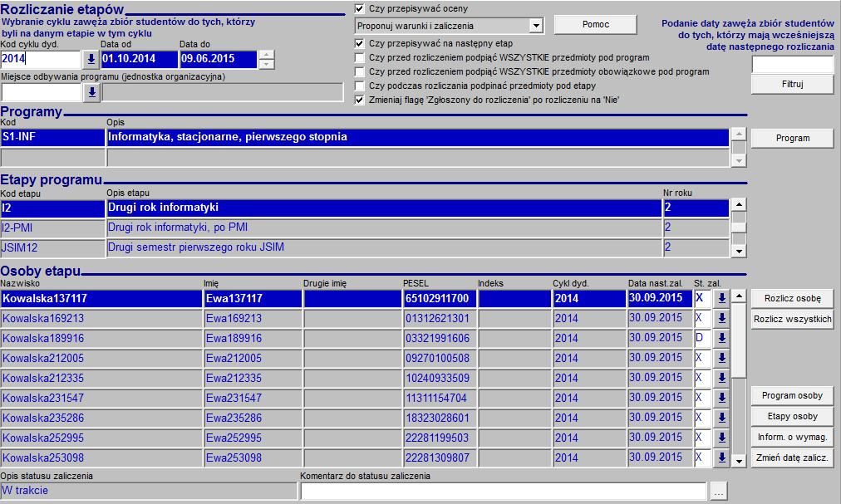The height and width of the screenshot is (504, 841).
Task: Click Data nast.zal. for Kowalska235286
Action: [659, 418]
